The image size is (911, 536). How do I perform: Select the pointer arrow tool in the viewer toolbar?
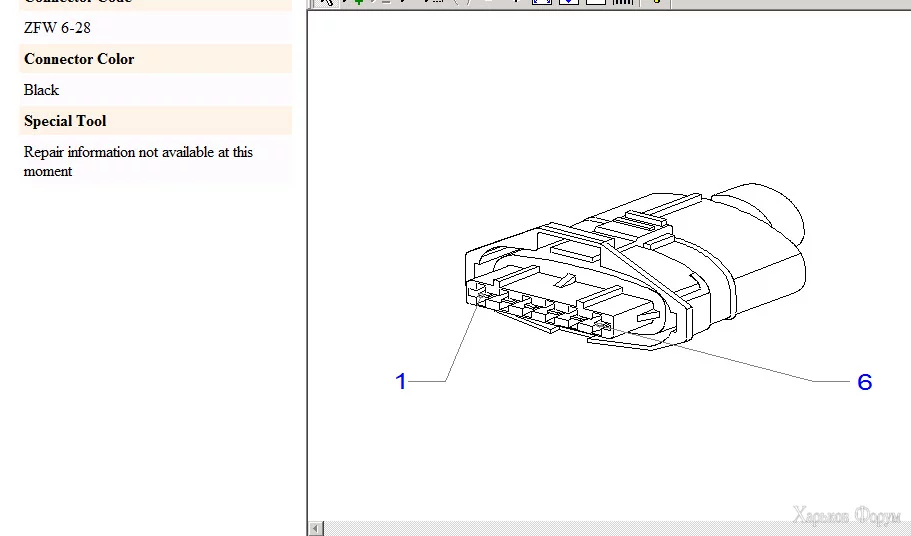click(x=326, y=3)
